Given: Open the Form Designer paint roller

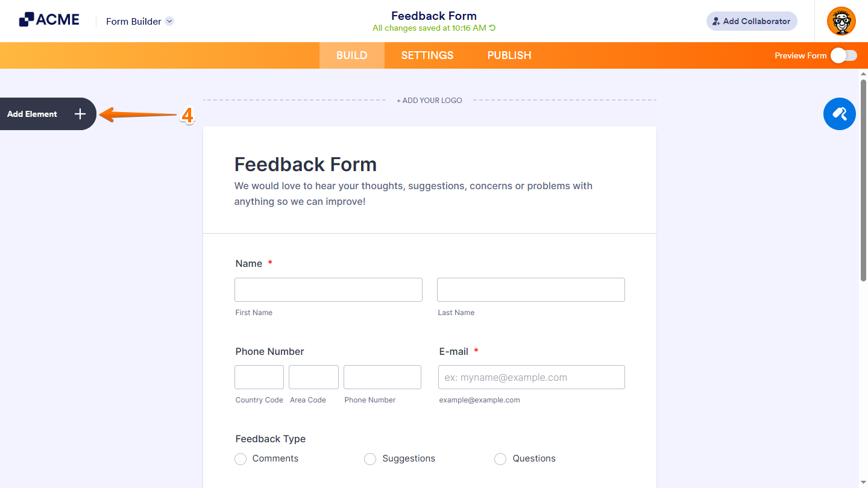Looking at the screenshot, I should pyautogui.click(x=839, y=114).
